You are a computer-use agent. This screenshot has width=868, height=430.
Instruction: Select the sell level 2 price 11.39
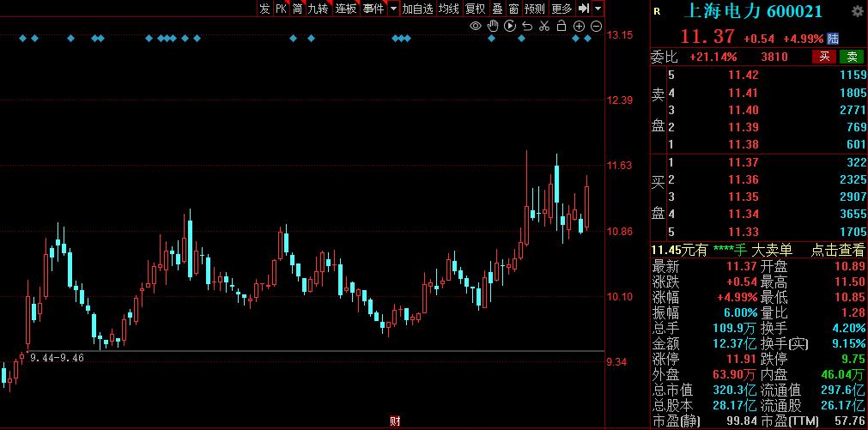tap(744, 127)
